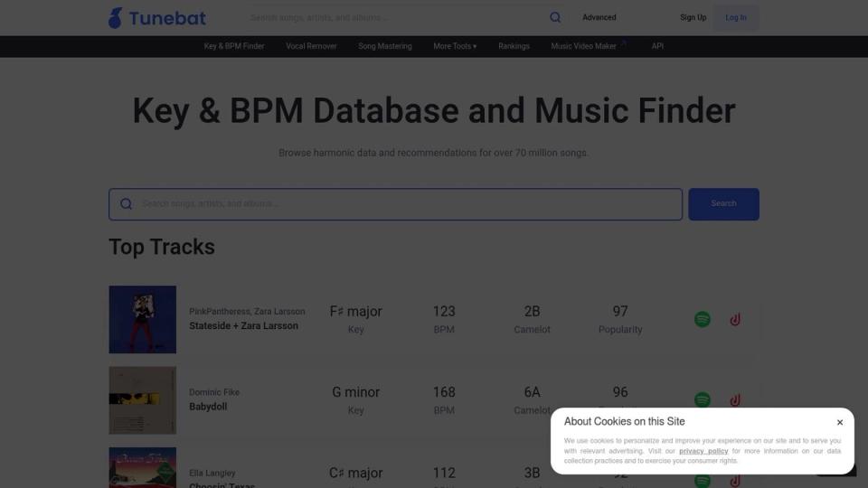This screenshot has width=868, height=488.
Task: Go to Song Mastering
Action: pyautogui.click(x=385, y=46)
